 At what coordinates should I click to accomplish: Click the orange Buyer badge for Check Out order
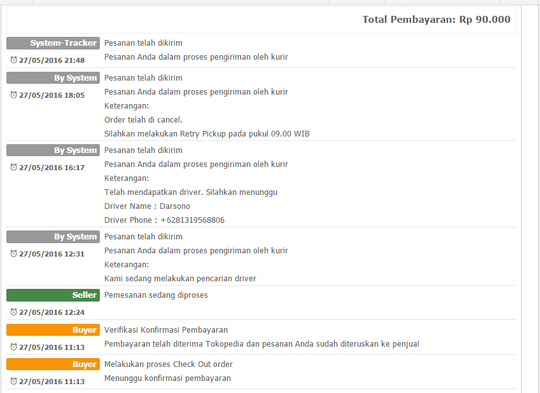pos(53,364)
